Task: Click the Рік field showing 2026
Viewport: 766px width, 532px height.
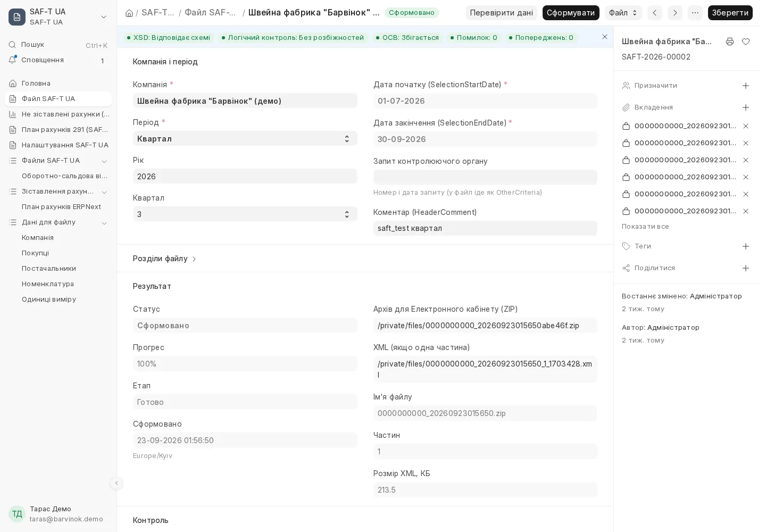Action: tap(245, 176)
